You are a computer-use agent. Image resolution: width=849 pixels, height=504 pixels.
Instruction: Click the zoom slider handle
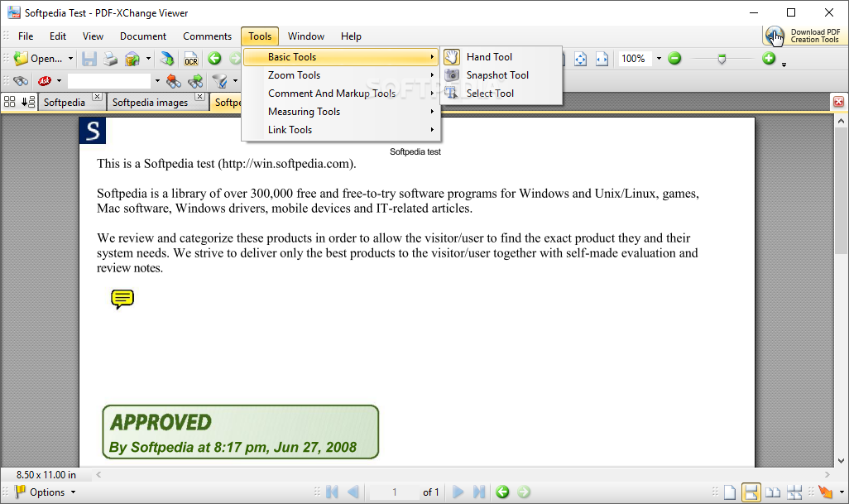click(722, 59)
